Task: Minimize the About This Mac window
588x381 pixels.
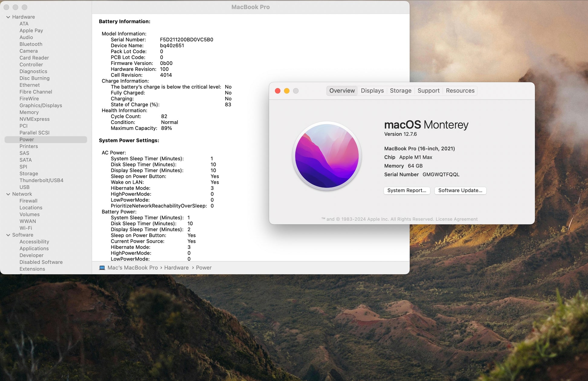Action: click(286, 91)
